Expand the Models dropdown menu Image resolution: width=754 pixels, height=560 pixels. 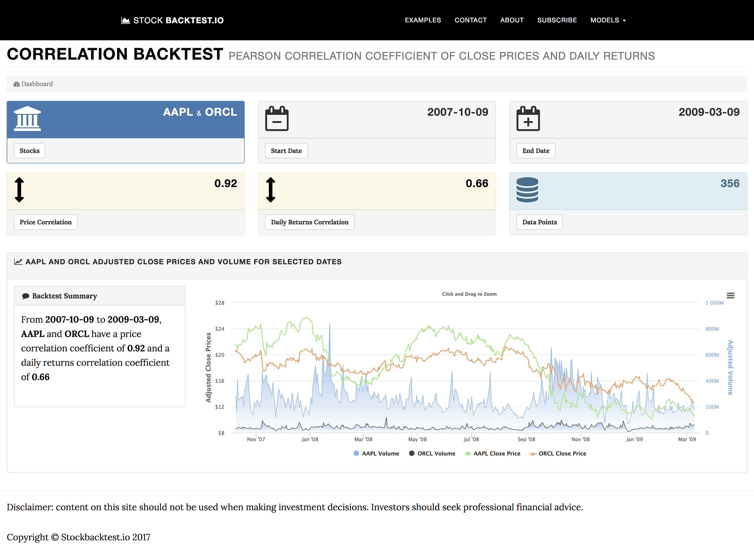click(x=608, y=20)
